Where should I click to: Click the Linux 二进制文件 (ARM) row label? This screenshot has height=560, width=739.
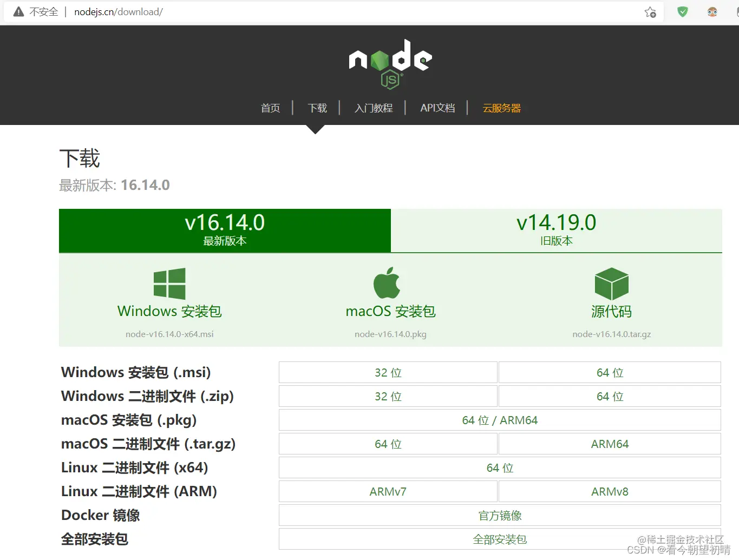[139, 491]
